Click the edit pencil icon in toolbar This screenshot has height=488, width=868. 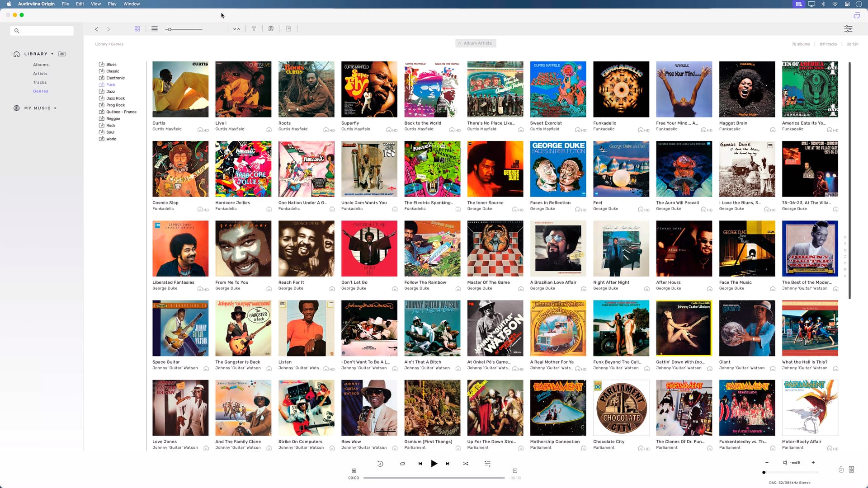[x=288, y=29]
